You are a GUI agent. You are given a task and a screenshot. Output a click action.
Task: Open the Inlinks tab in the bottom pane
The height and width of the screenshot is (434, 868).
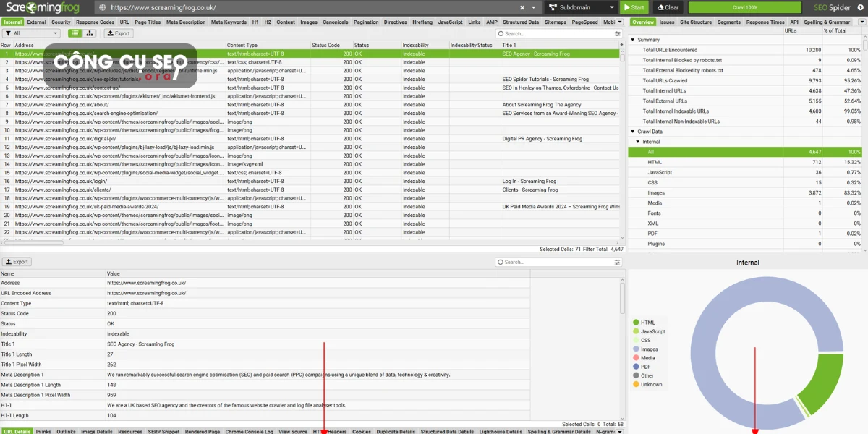(43, 431)
